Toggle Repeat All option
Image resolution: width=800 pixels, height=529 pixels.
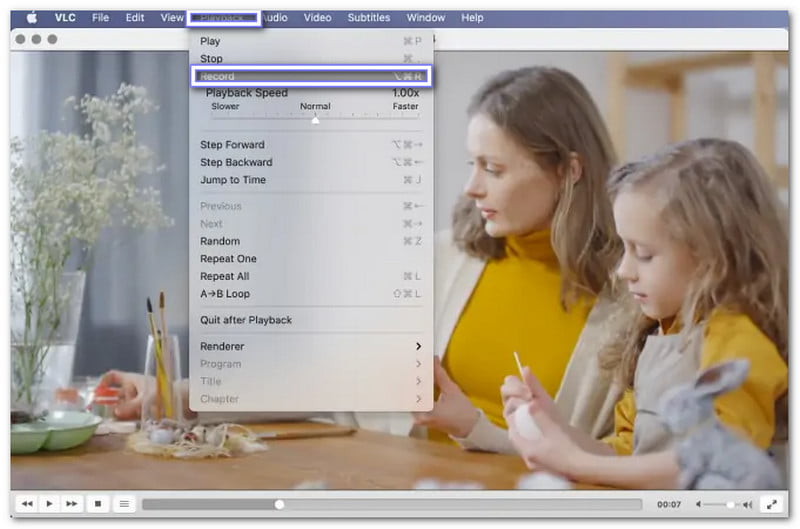click(x=225, y=276)
